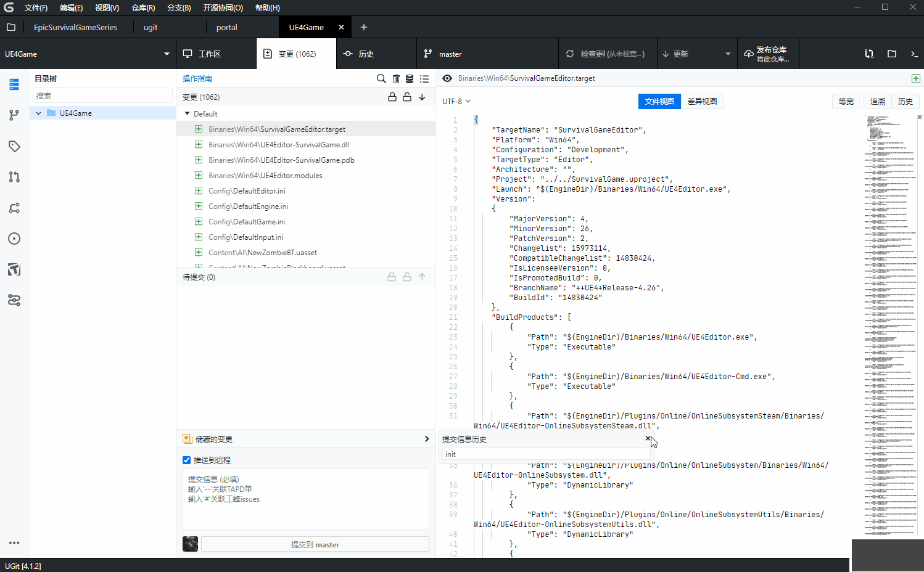
Task: Click the 操作指南 guide link
Action: [197, 79]
